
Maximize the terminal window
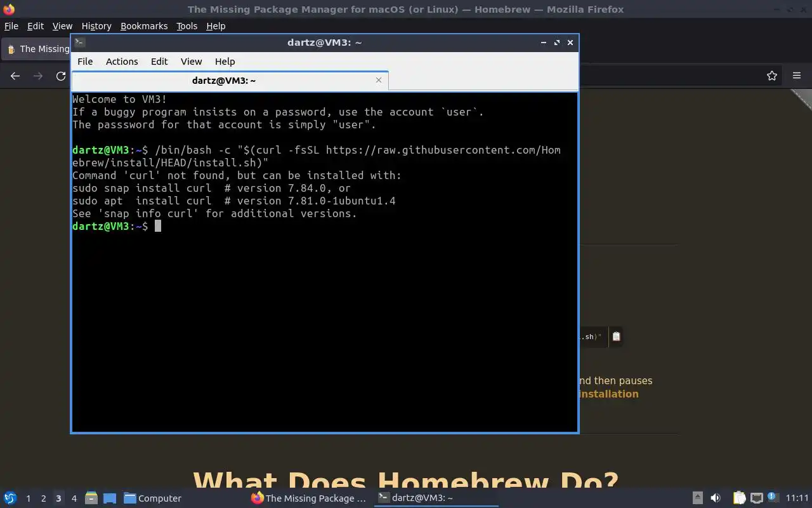coord(557,43)
